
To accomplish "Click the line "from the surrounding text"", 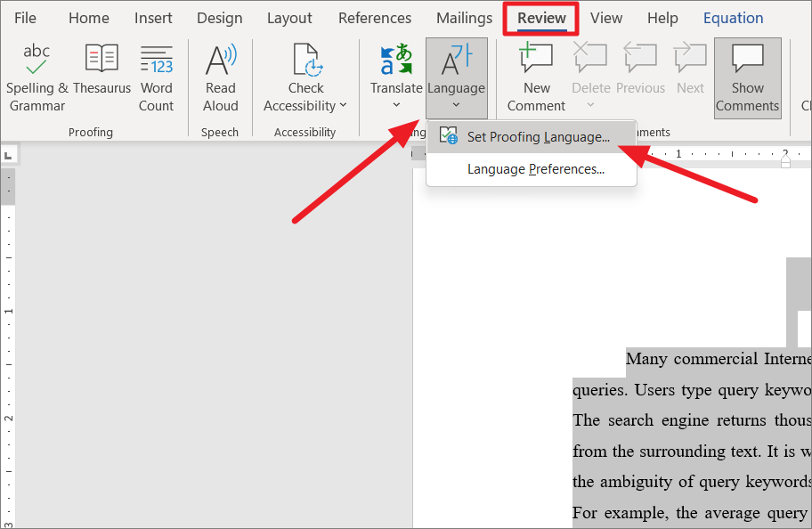I will pyautogui.click(x=691, y=452).
